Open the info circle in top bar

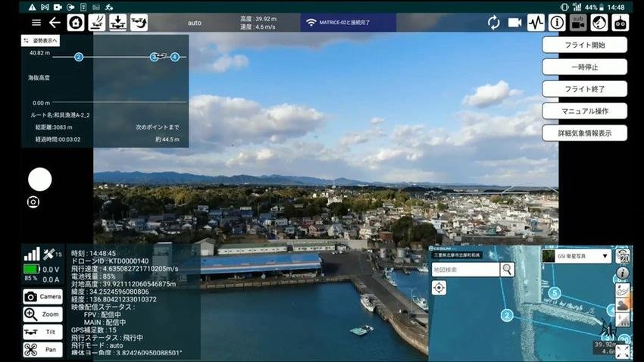tap(557, 23)
